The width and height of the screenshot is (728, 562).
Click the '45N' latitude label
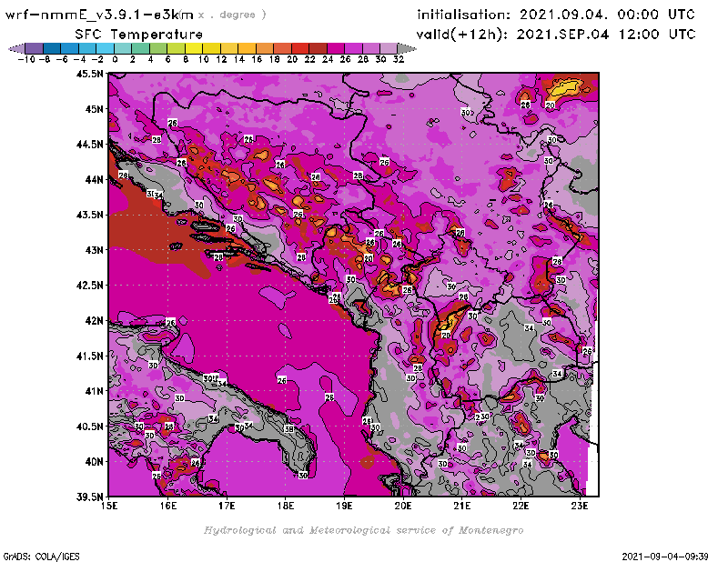(x=94, y=109)
